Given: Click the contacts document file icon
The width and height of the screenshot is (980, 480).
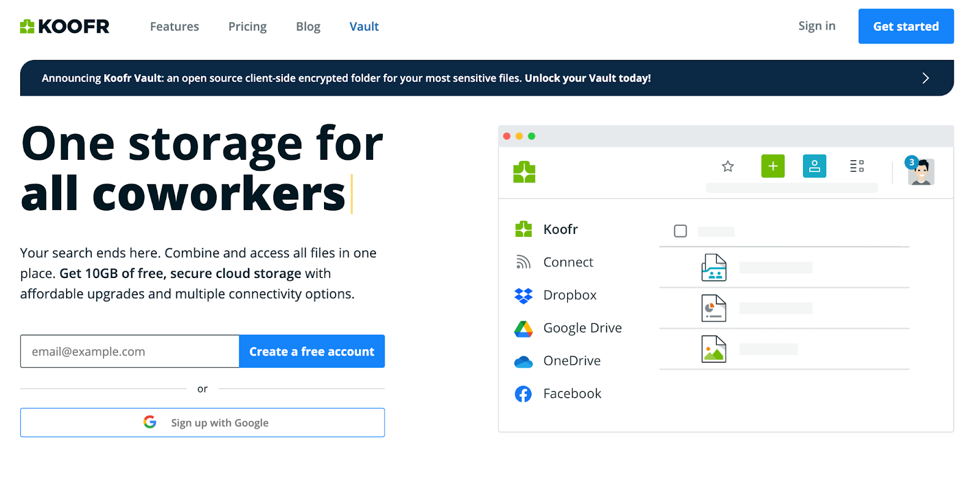Looking at the screenshot, I should pyautogui.click(x=714, y=268).
